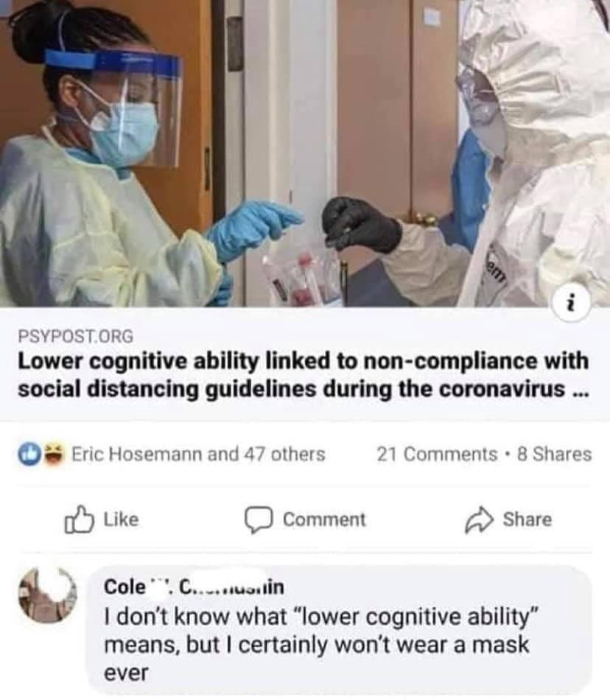Click the thumbs-up Like icon
The width and height of the screenshot is (610, 700).
(79, 519)
